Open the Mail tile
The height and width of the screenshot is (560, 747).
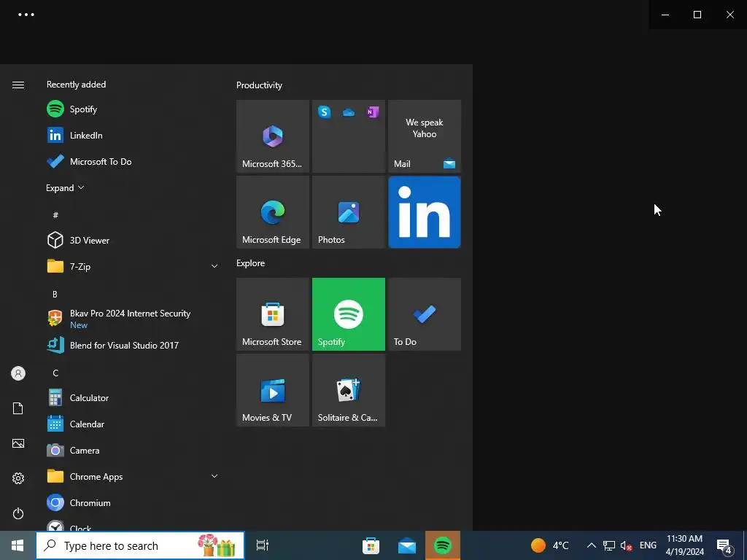pos(425,136)
